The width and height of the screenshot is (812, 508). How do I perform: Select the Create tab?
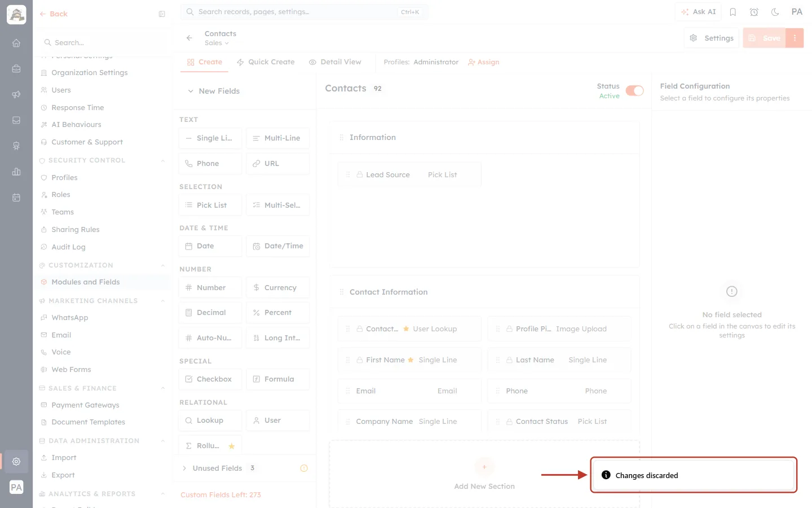click(x=205, y=62)
